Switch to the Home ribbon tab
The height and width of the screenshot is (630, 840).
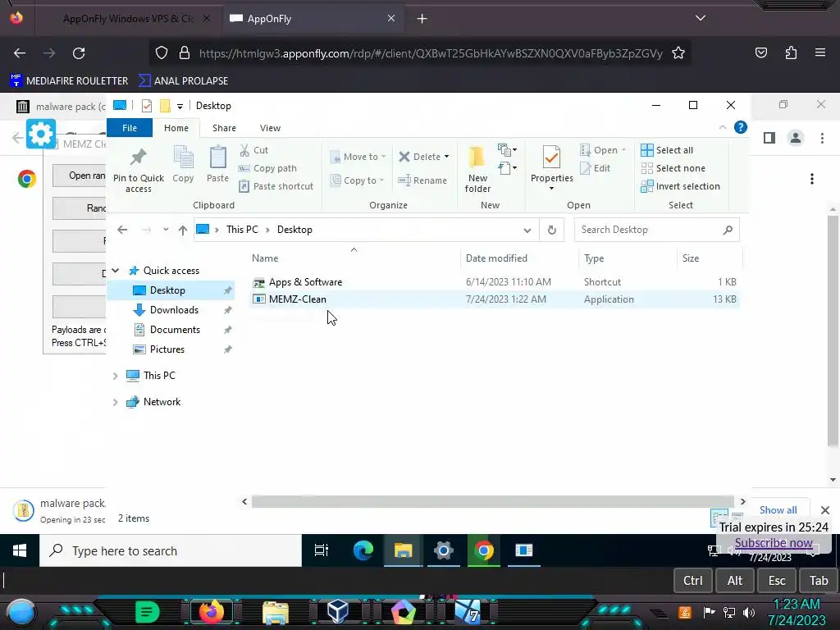click(x=176, y=128)
